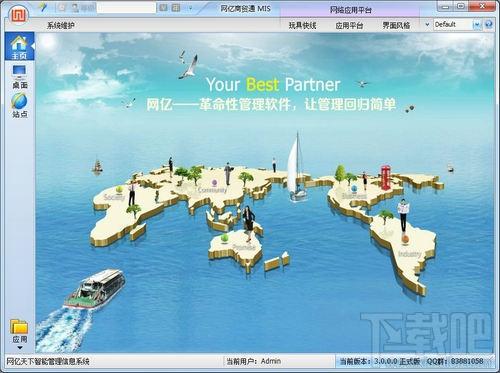The width and height of the screenshot is (500, 373).
Task: Click status entry 当前用户: Admin
Action: [x=253, y=361]
